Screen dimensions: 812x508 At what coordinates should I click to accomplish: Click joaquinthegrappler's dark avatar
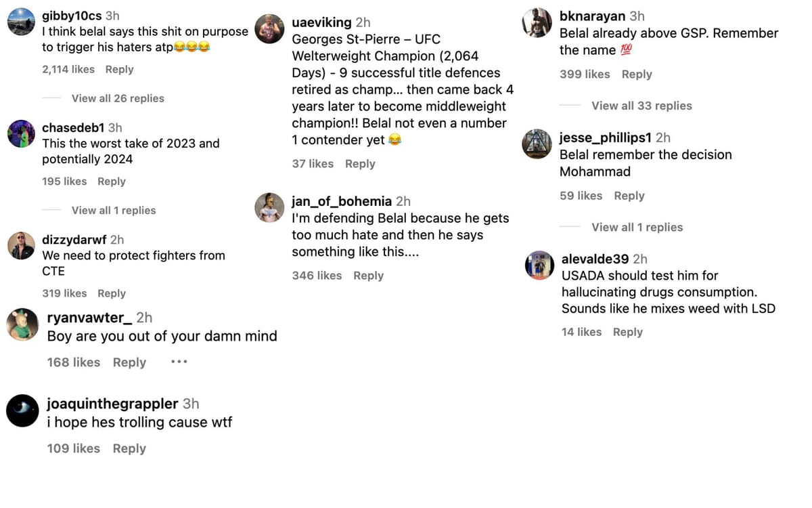click(x=22, y=410)
